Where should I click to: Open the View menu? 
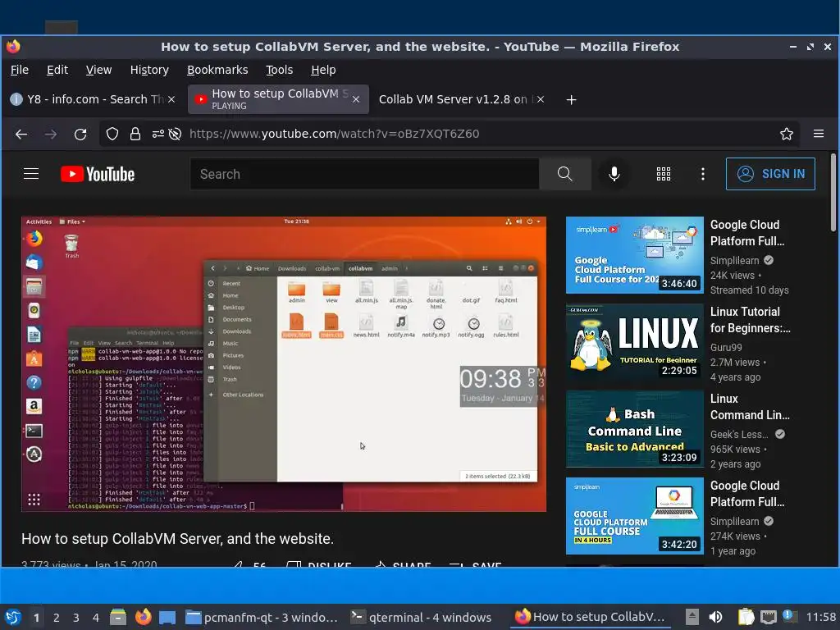point(98,70)
